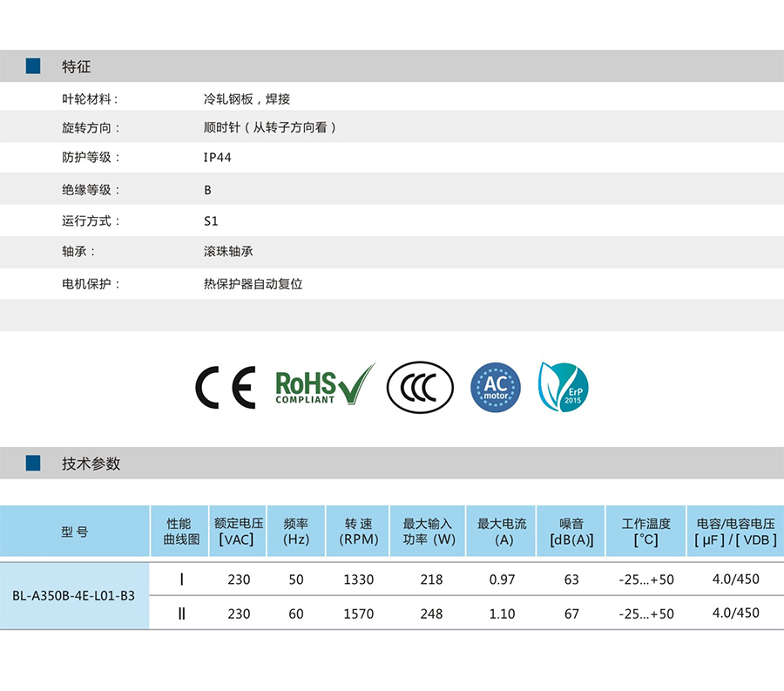Click 4.0/450 in the 1570 RPM row
784x691 pixels.
tap(735, 613)
